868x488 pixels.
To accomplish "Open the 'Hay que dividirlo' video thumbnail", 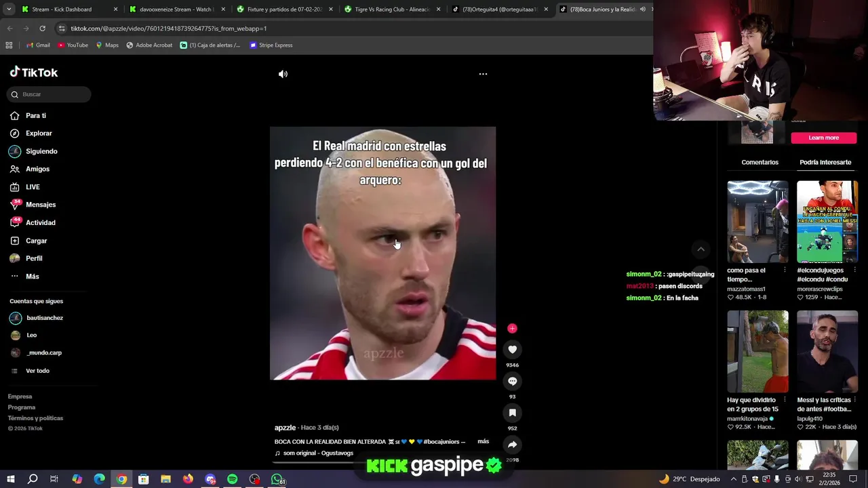I will tap(757, 352).
